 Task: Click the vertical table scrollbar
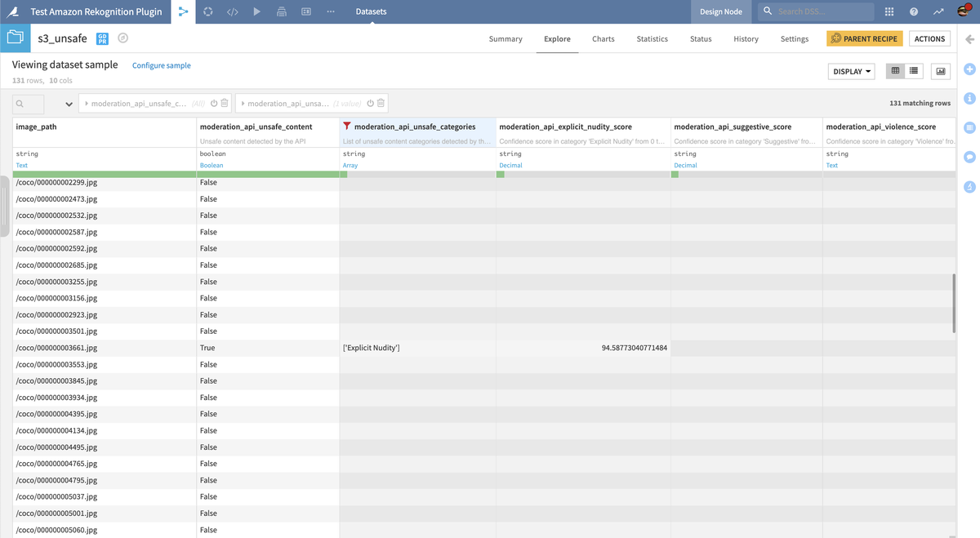pyautogui.click(x=953, y=303)
